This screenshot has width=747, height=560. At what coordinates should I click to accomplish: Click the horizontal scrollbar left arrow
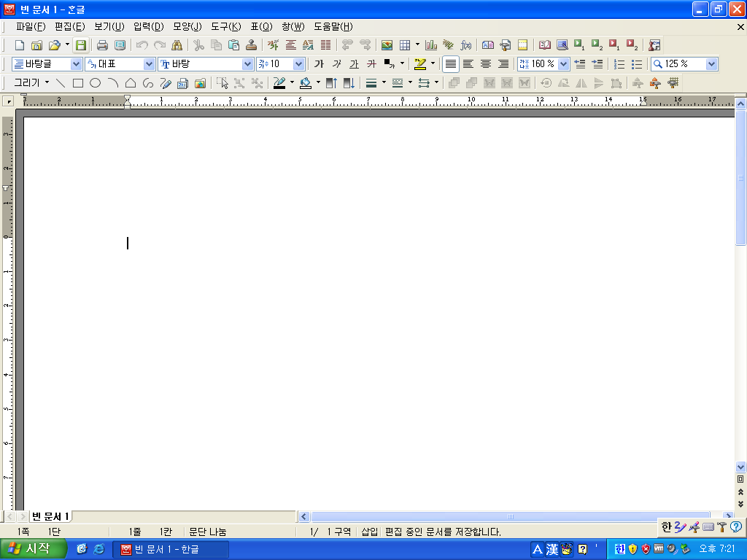coord(304,517)
